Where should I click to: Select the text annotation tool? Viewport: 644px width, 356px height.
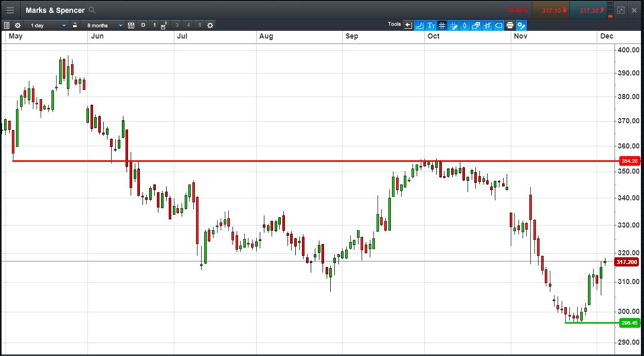[x=431, y=25]
